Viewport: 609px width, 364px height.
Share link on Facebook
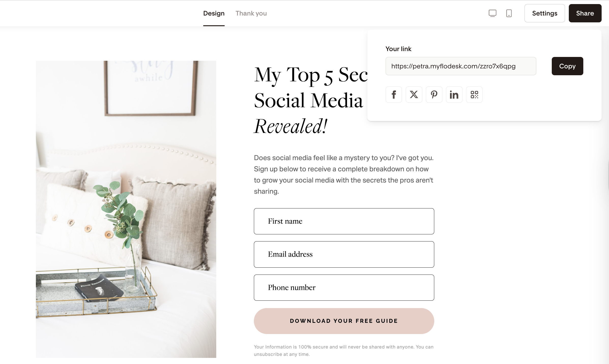tap(394, 95)
